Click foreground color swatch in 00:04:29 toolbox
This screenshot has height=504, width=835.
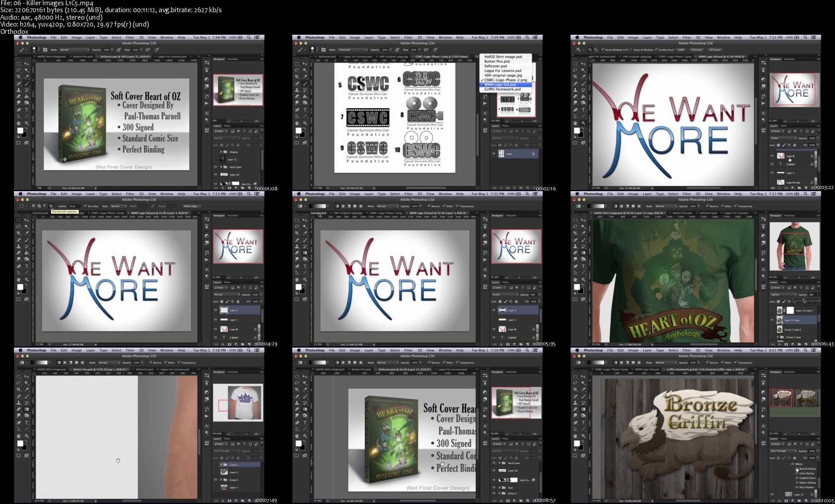point(20,287)
